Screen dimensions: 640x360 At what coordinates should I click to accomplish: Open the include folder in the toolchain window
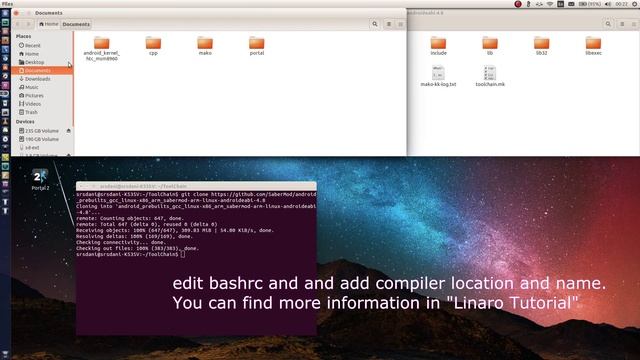(x=438, y=46)
